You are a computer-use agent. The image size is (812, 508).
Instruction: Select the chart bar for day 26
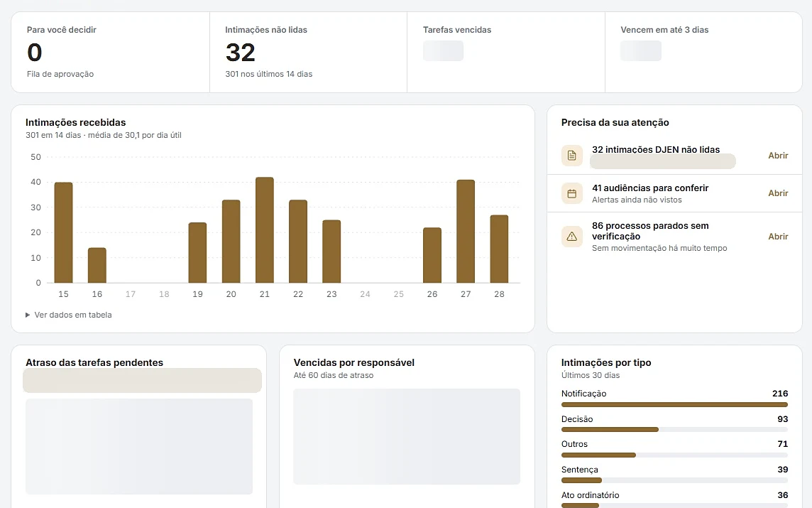(432, 255)
